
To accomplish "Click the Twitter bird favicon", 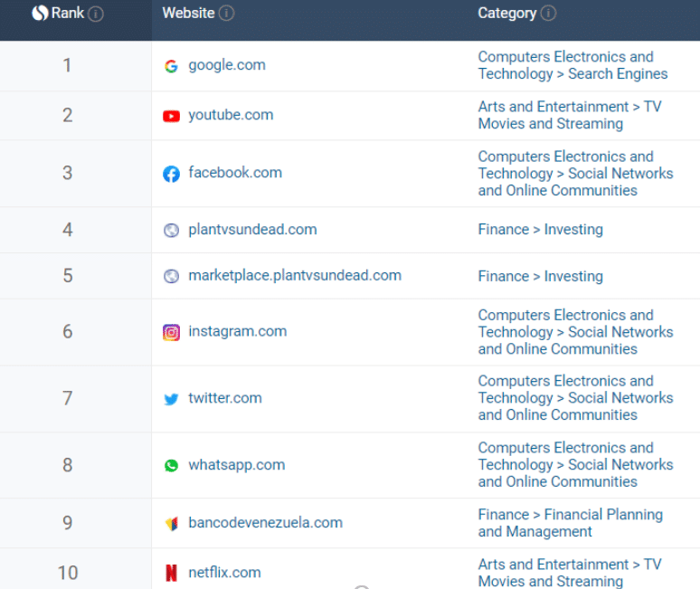I will point(171,399).
